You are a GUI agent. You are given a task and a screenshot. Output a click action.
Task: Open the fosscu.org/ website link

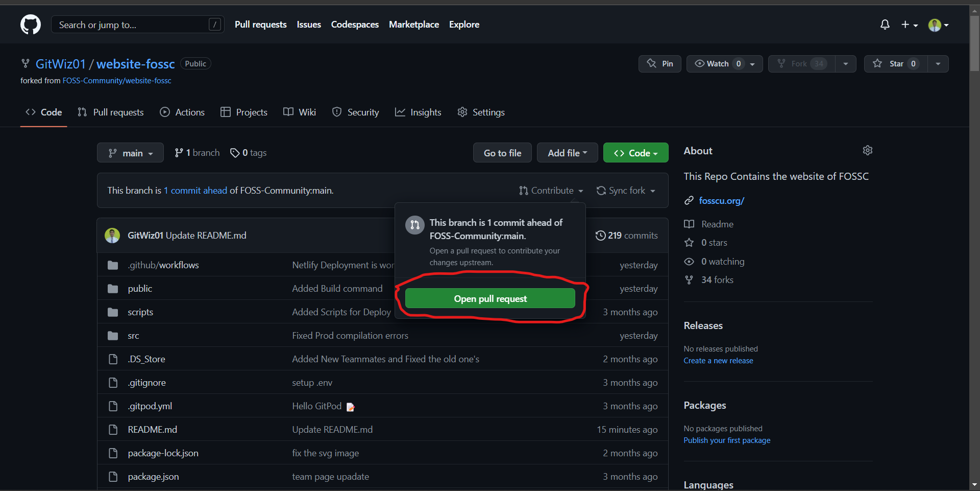722,201
